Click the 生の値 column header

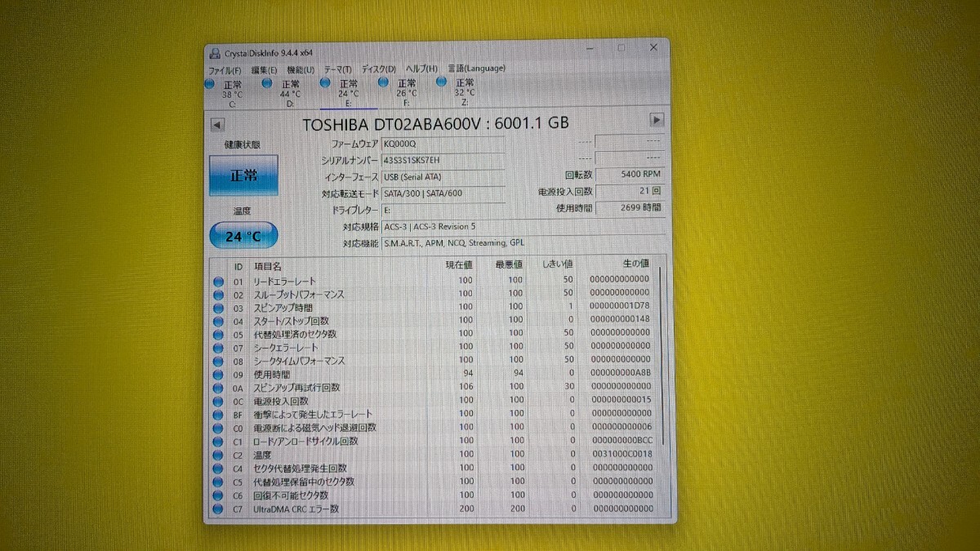coord(635,264)
